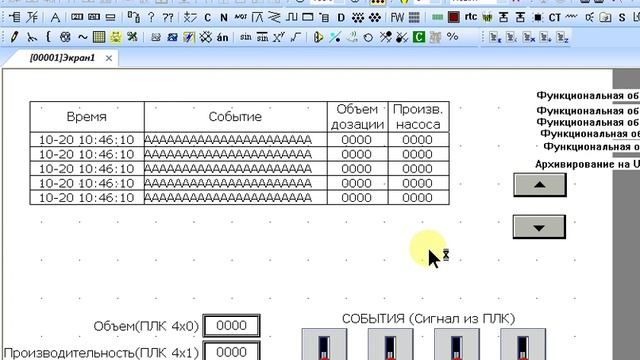Click the up arrow scroll button
640x360 pixels.
point(540,184)
